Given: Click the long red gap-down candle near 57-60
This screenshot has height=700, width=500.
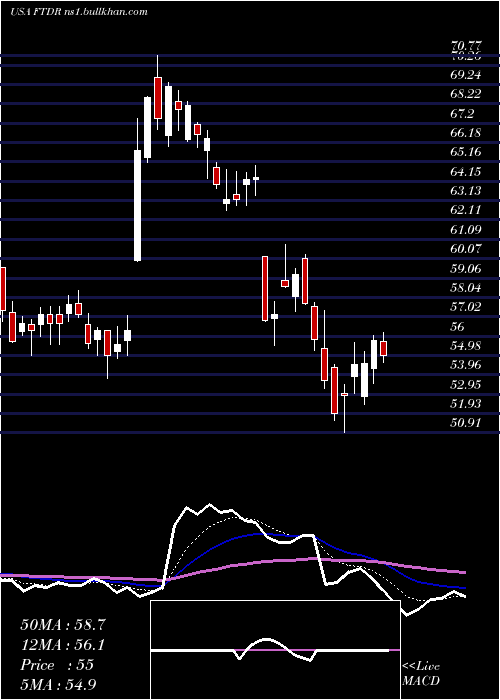Looking at the screenshot, I should pos(265,288).
